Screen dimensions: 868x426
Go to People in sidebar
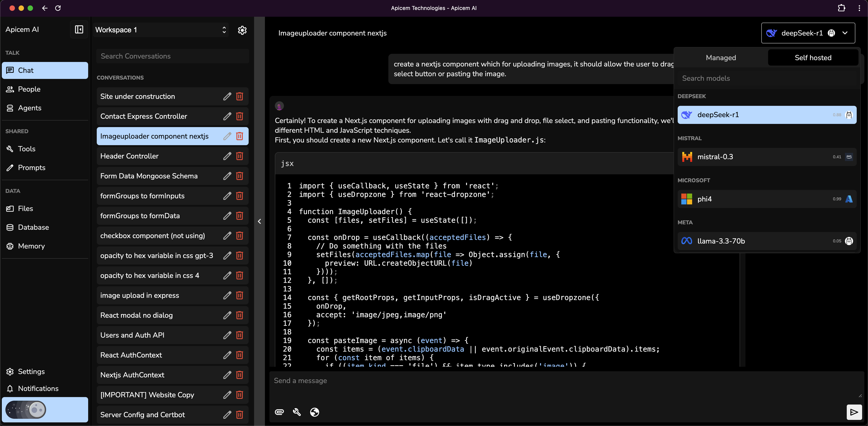(45, 89)
